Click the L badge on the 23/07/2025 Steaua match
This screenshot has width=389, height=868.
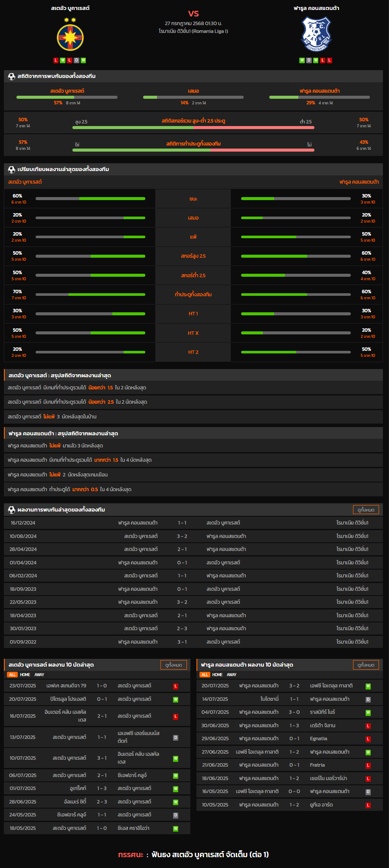176,686
